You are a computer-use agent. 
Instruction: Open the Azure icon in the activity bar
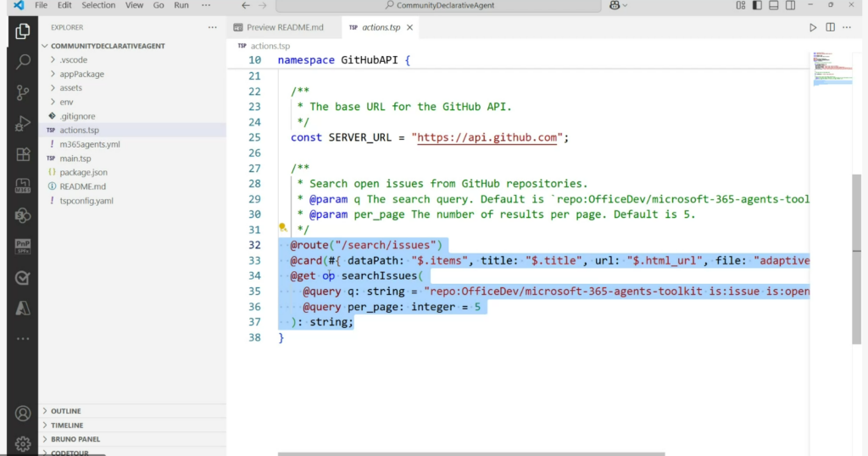[x=23, y=309]
